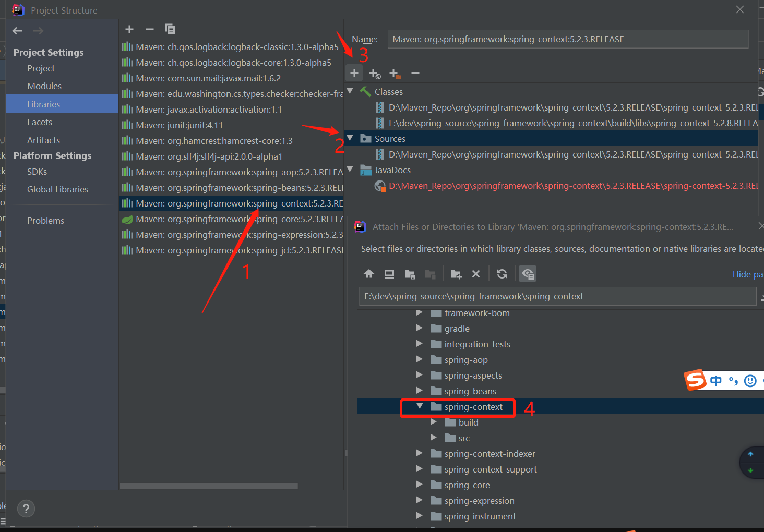Select Maven hamcrest-core:1.3 library
The height and width of the screenshot is (532, 764).
pos(232,141)
